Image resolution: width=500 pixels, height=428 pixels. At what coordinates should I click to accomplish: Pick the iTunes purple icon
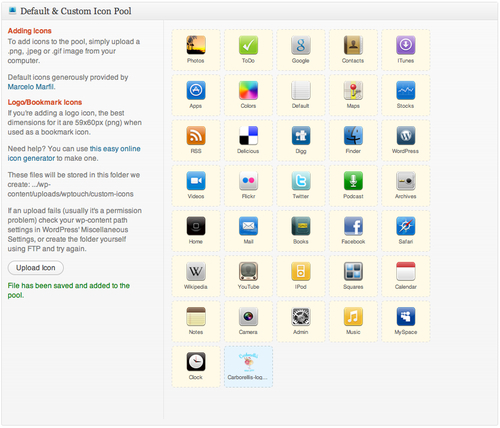click(406, 45)
